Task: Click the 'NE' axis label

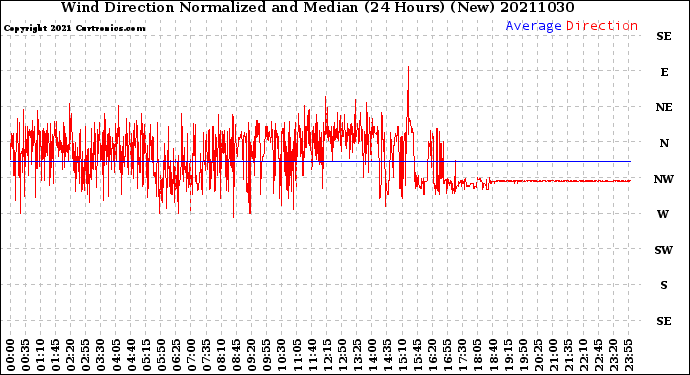Action: click(664, 107)
